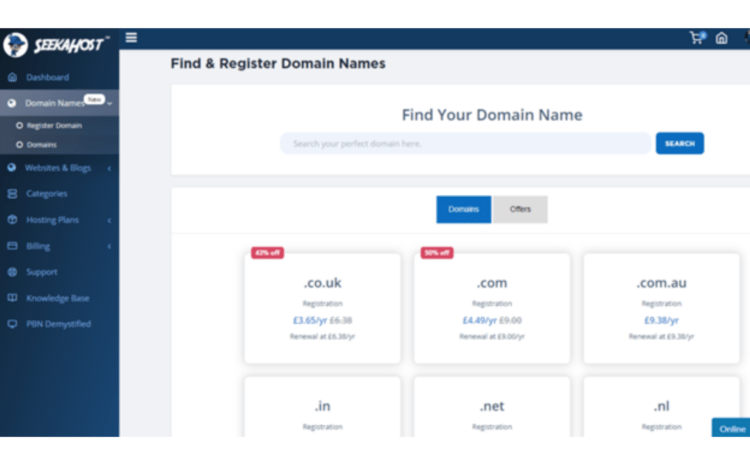Select the .co.uk domain card
The height and width of the screenshot is (465, 750).
point(322,308)
